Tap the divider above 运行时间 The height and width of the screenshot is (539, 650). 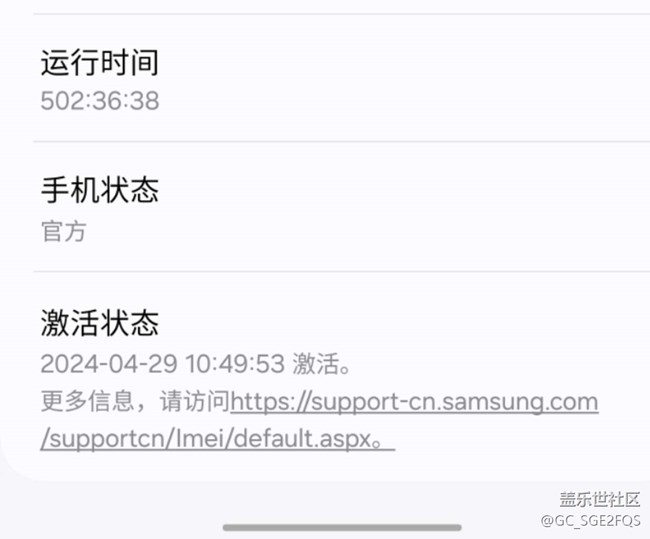(342, 14)
